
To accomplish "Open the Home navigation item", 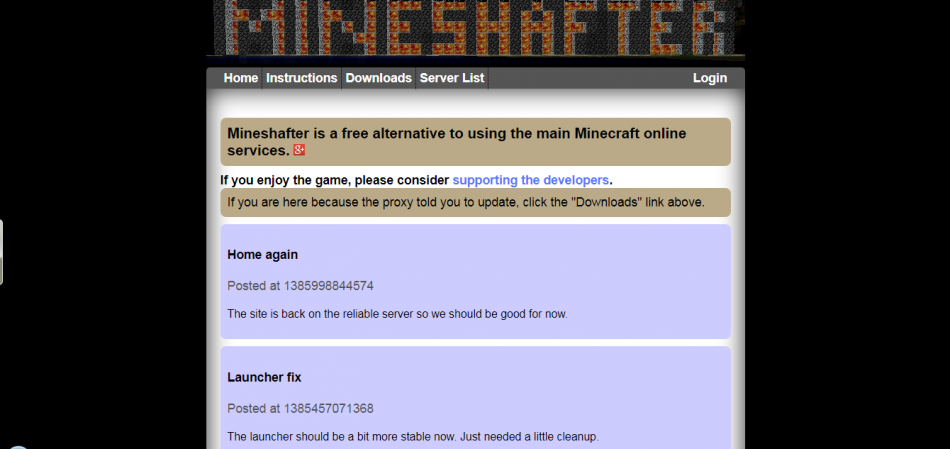I will [x=241, y=78].
